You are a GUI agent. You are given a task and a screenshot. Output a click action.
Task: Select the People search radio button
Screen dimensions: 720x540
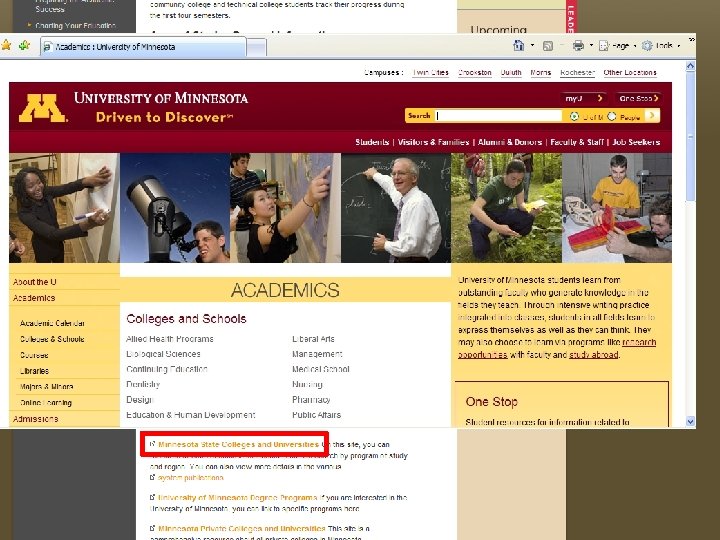pyautogui.click(x=612, y=116)
